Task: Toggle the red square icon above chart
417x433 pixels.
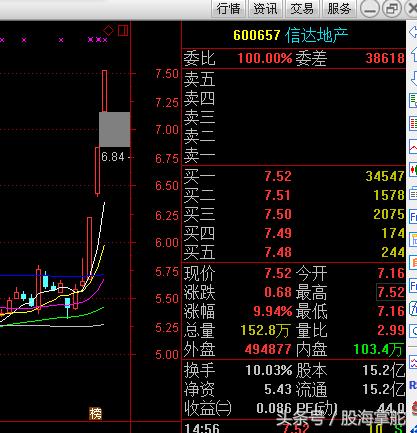Action: tap(123, 31)
